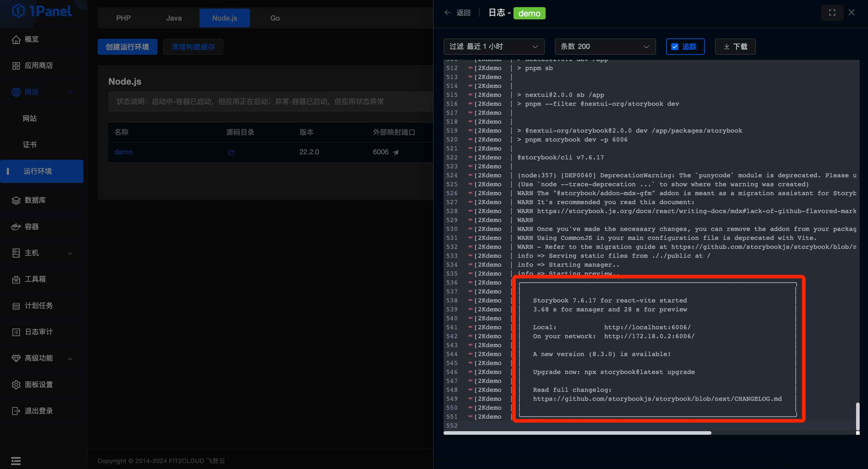868x469 pixels.
Task: Click the port value 6006
Action: [x=381, y=152]
